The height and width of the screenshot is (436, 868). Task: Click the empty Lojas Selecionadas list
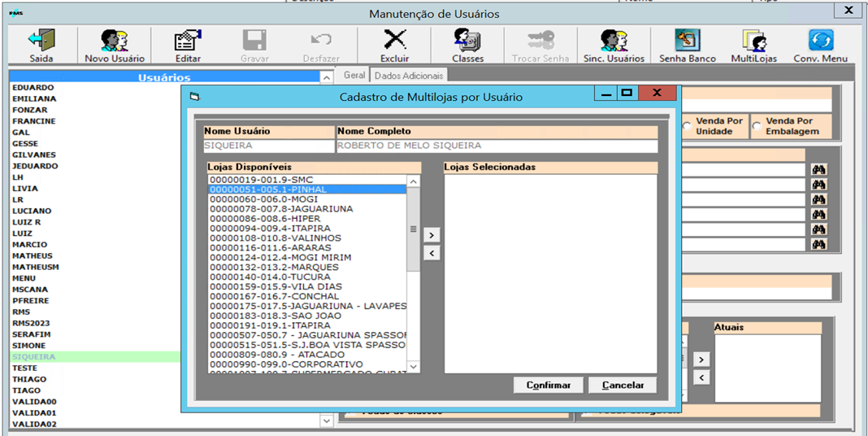551,273
